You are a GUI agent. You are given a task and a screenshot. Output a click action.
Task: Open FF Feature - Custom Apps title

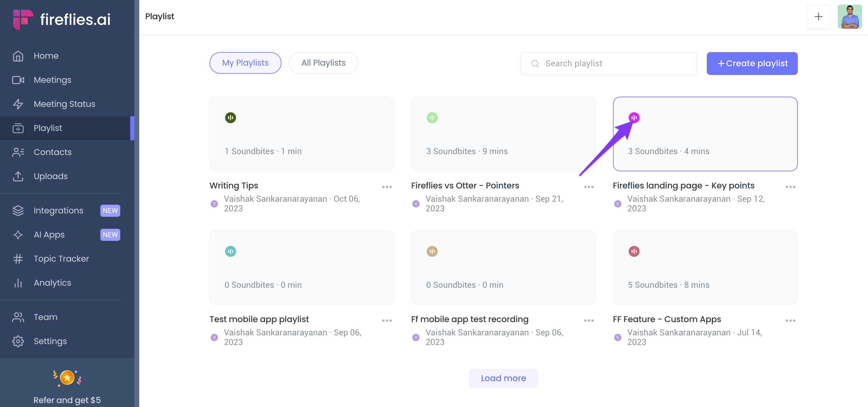(666, 319)
